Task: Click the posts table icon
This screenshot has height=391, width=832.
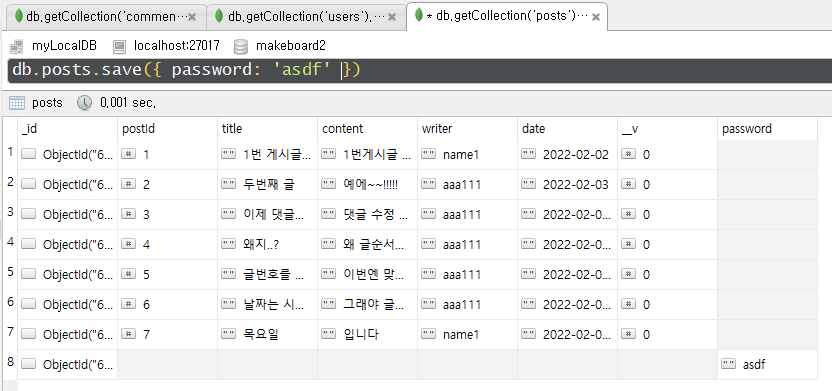Action: (x=17, y=103)
